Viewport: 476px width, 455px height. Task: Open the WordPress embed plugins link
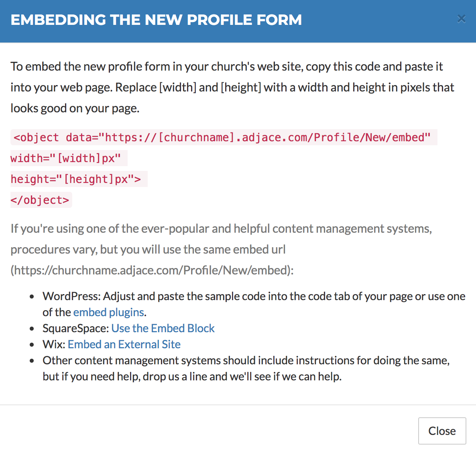108,312
